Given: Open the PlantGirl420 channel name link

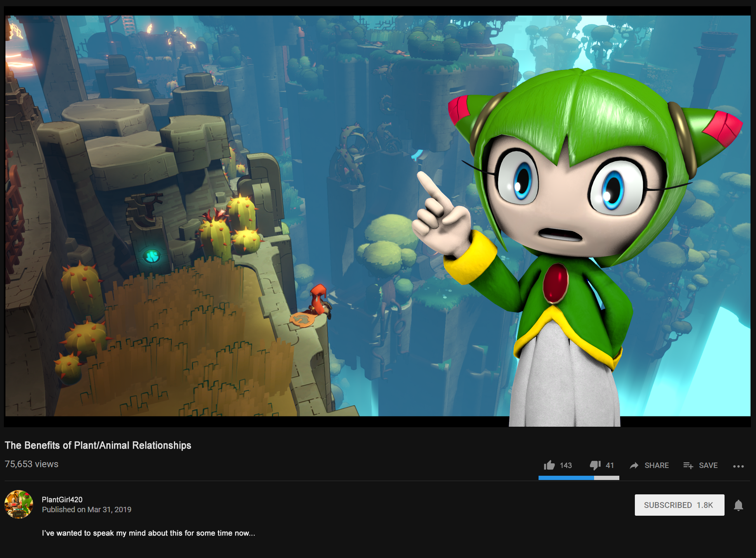Looking at the screenshot, I should coord(62,499).
